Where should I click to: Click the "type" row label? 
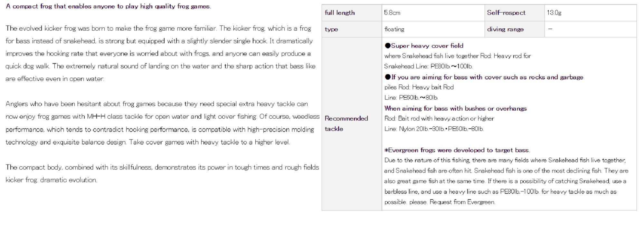pos(331,29)
